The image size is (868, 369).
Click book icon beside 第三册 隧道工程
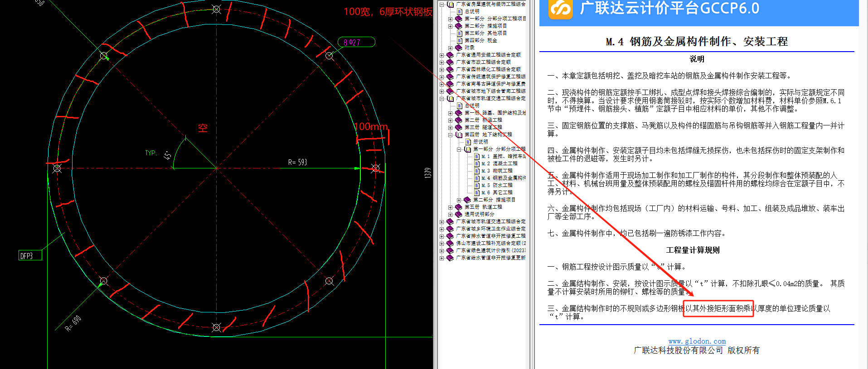point(458,127)
